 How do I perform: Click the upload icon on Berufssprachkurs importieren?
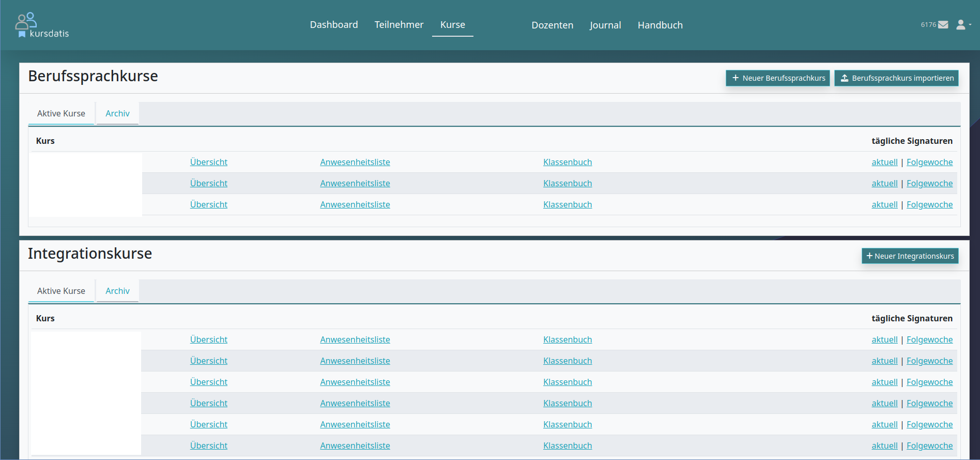[x=845, y=78]
